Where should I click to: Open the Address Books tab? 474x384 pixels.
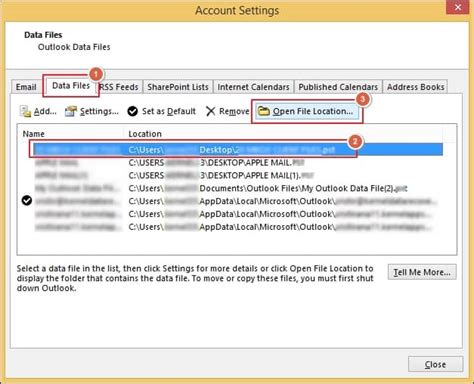tap(415, 87)
